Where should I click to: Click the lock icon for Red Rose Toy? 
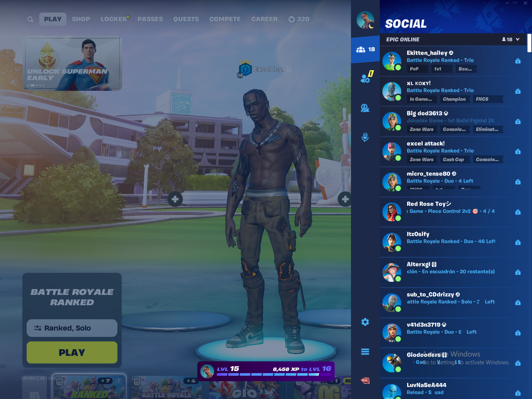click(x=518, y=212)
